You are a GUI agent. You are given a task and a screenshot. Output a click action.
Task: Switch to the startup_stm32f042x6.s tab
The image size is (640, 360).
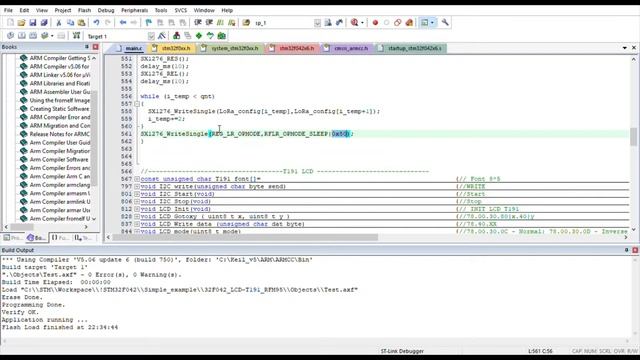coord(410,48)
